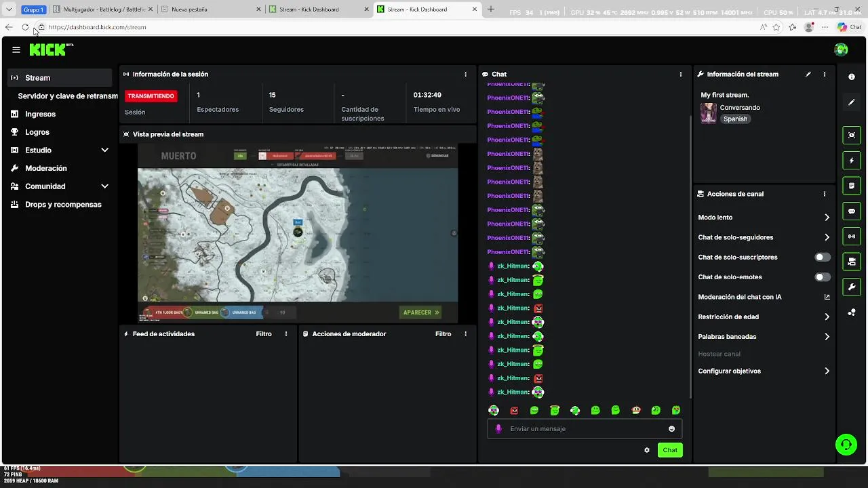Viewport: 868px width, 488px height.
Task: Click the info icon in the right rail
Action: (x=852, y=77)
